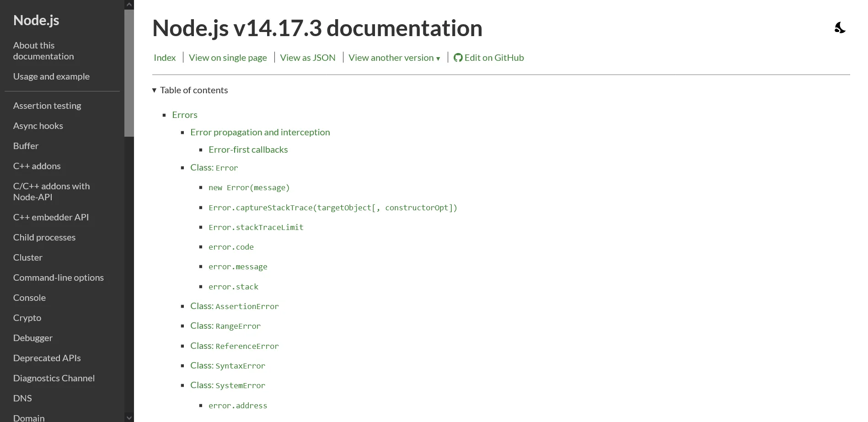868x422 pixels.
Task: Select Cluster in the sidebar
Action: click(x=27, y=257)
